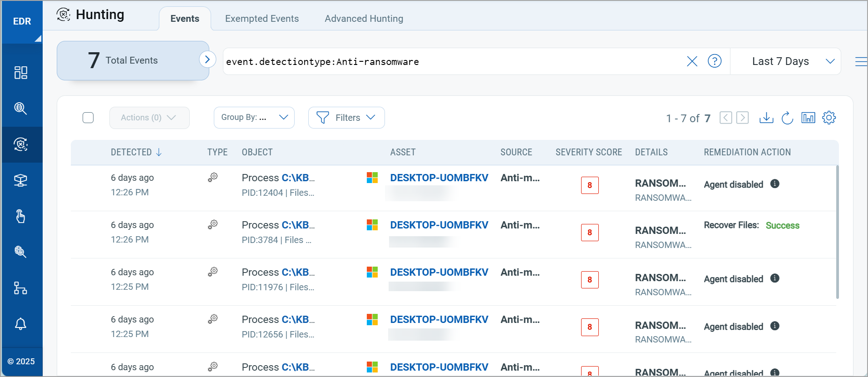Viewport: 868px width, 377px height.
Task: Open the chart view icon
Action: (808, 118)
